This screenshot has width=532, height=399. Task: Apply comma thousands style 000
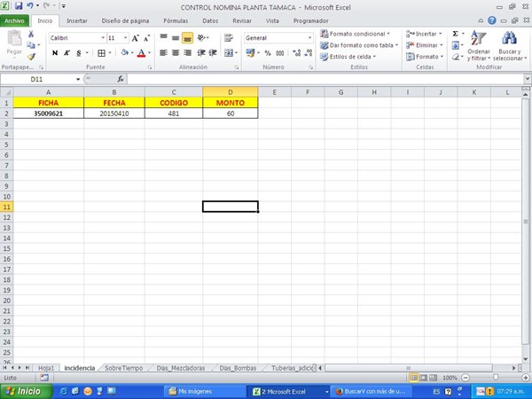[x=280, y=53]
